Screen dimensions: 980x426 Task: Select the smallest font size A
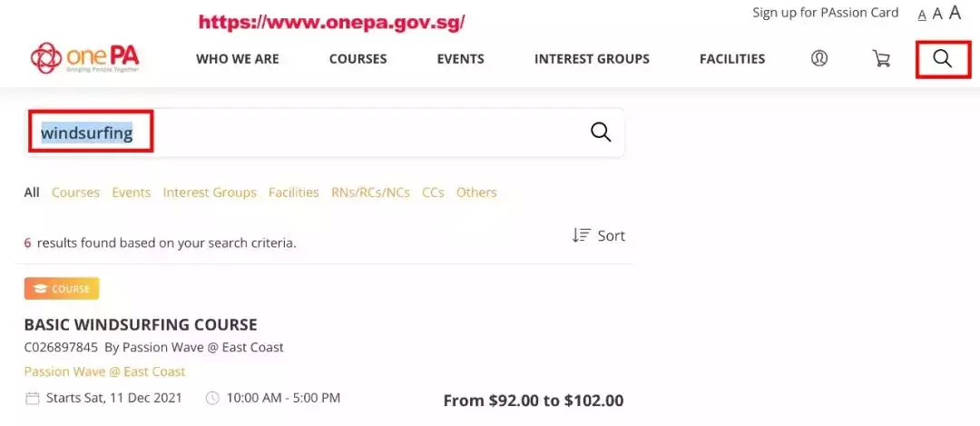(x=922, y=15)
